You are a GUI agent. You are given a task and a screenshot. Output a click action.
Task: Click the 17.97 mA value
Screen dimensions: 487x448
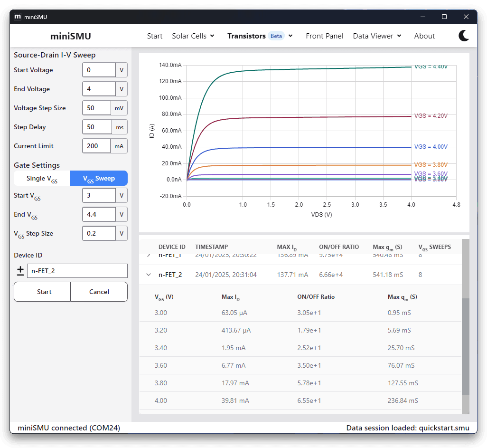coord(235,383)
